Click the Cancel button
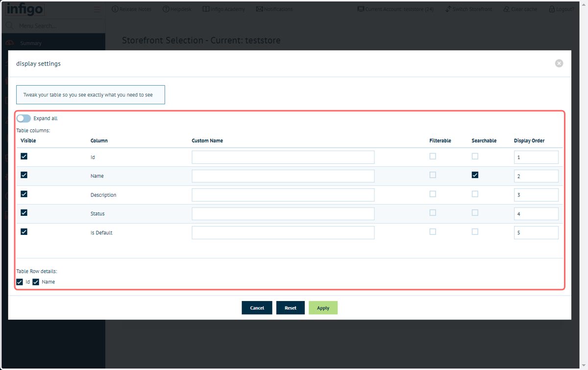 click(x=257, y=308)
